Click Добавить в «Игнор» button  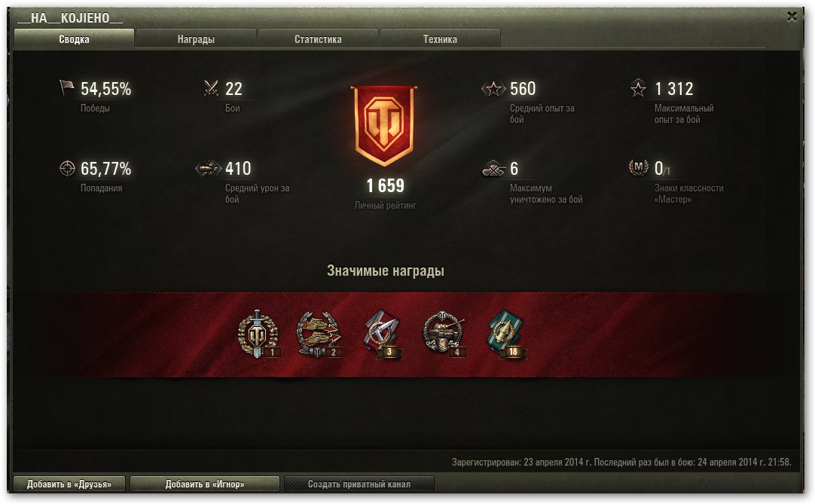click(204, 484)
